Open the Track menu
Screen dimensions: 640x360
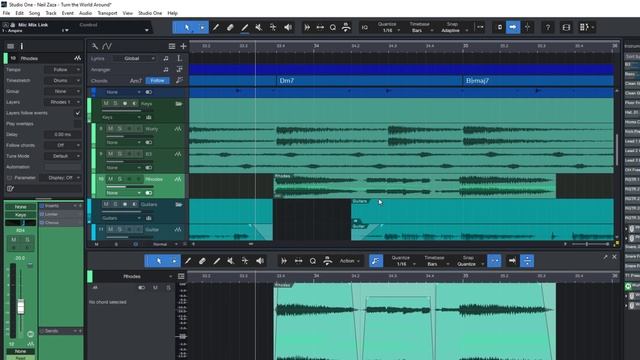(x=51, y=13)
